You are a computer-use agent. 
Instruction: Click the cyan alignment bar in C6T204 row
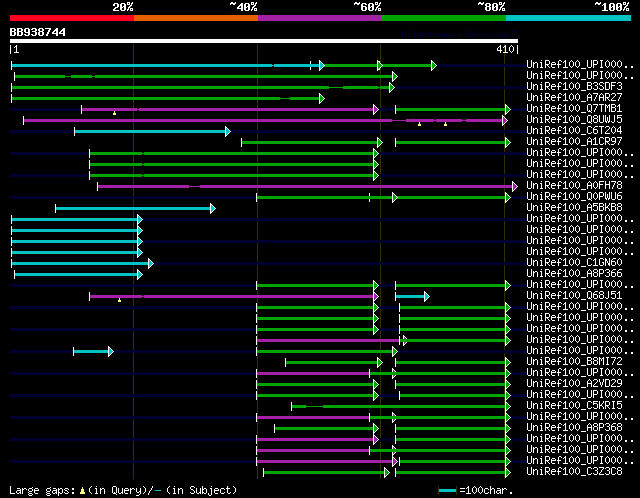[150, 131]
